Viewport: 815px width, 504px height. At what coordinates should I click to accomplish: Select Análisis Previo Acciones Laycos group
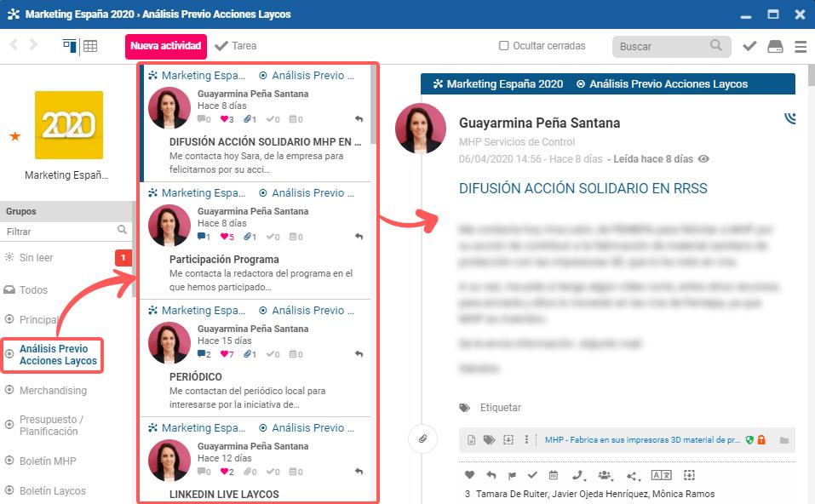[x=58, y=355]
